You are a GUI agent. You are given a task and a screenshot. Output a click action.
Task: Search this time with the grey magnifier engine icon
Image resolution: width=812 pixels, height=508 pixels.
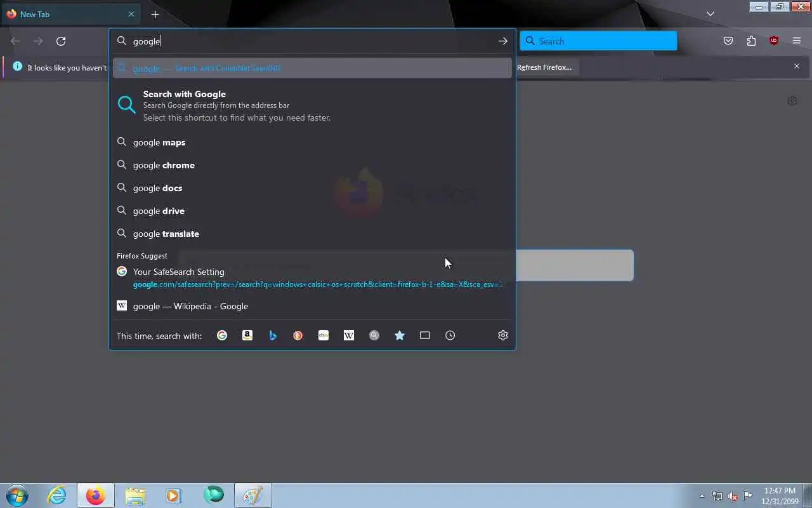374,335
